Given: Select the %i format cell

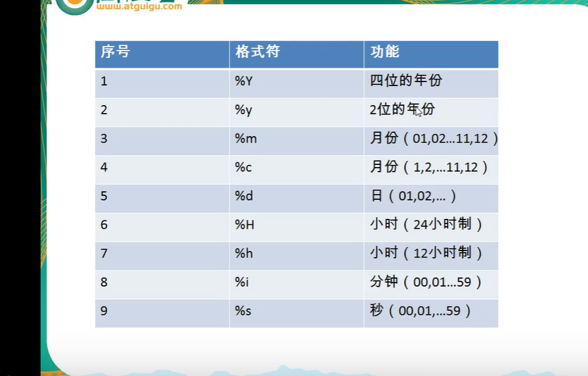Looking at the screenshot, I should pos(296,285).
